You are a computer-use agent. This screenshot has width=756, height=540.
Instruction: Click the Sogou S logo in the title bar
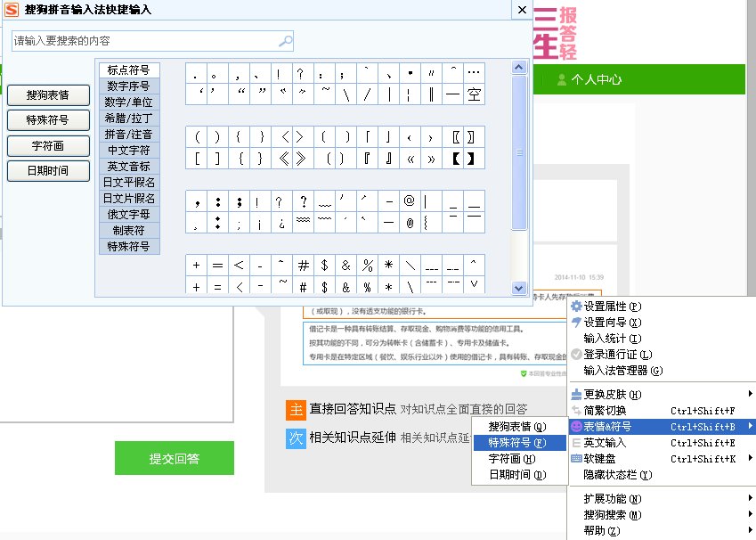(12, 11)
